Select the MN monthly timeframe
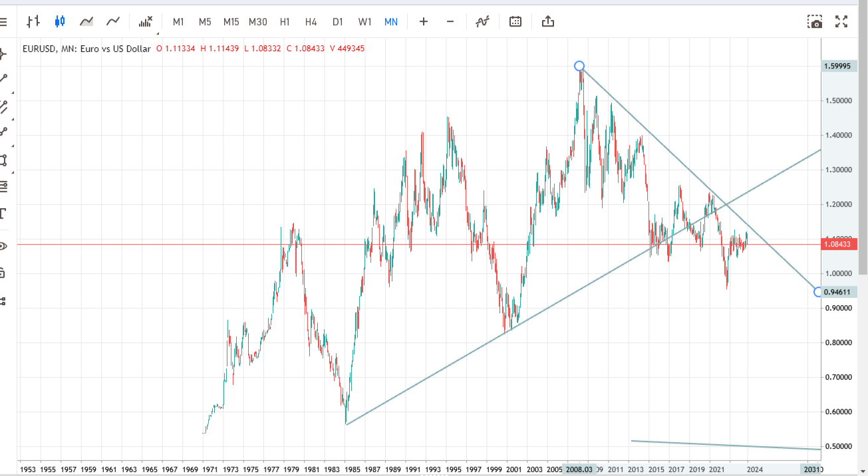Image resolution: width=868 pixels, height=476 pixels. pyautogui.click(x=391, y=22)
